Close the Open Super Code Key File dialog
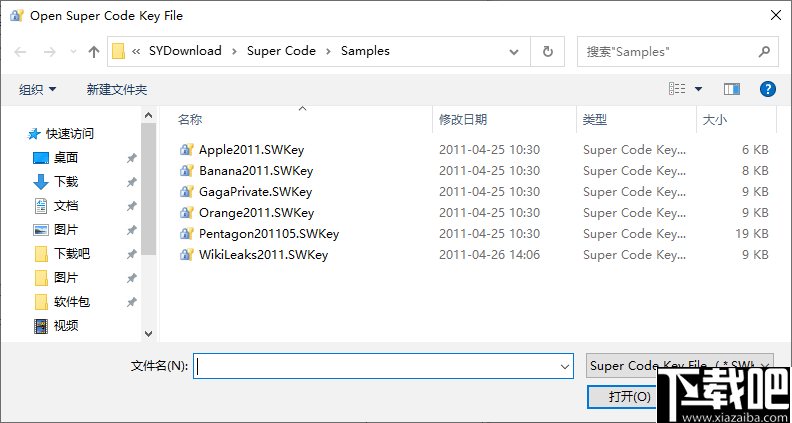 (x=776, y=16)
